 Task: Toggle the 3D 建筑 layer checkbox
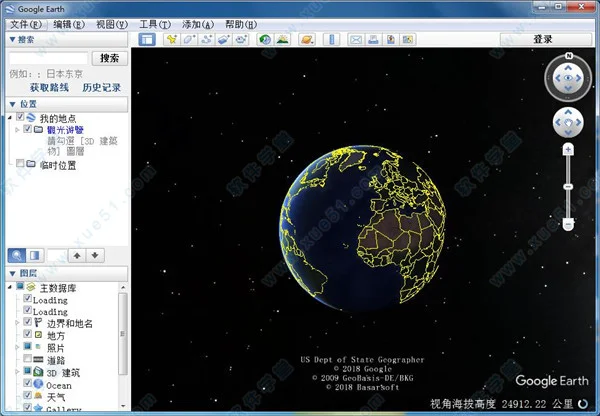coord(27,371)
